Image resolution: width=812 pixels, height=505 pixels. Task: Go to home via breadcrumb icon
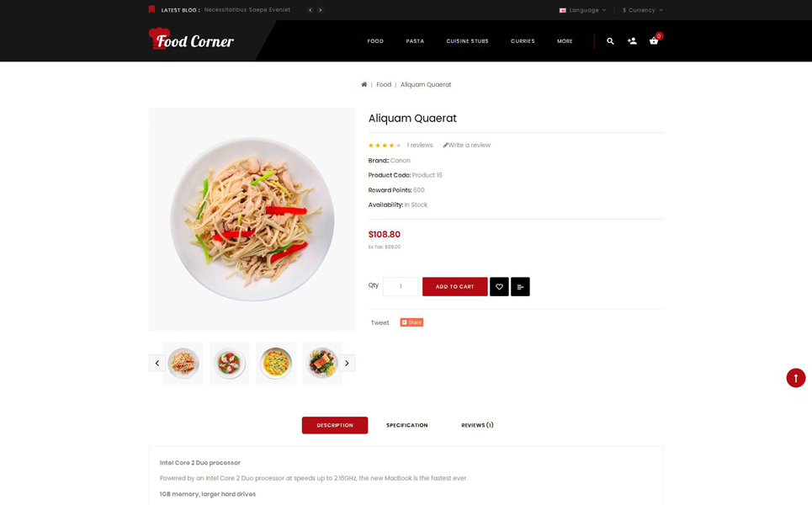[x=364, y=84]
